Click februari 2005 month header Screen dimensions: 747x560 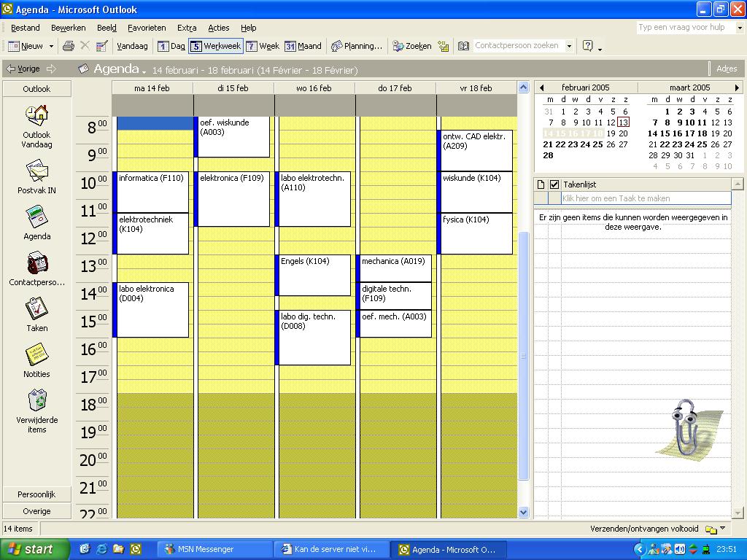(586, 87)
